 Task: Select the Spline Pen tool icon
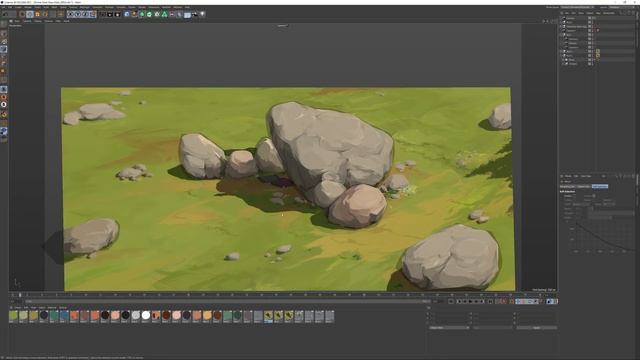[x=134, y=14]
